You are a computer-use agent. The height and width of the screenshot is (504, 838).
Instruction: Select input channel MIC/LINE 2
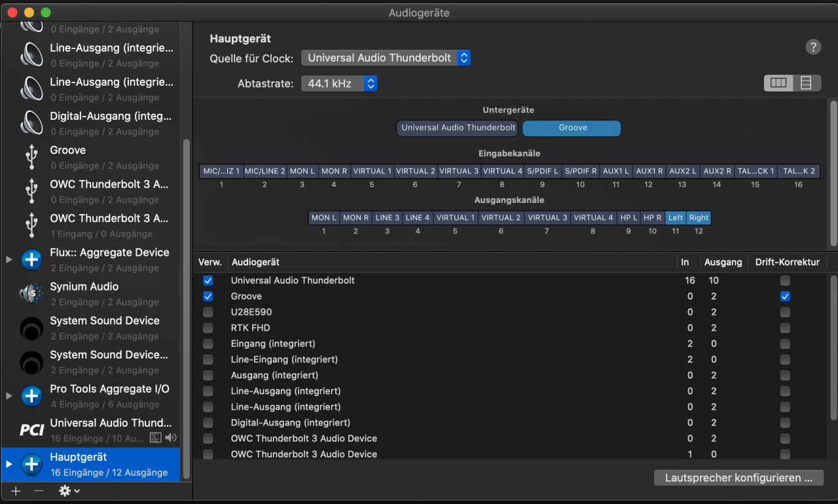[264, 171]
